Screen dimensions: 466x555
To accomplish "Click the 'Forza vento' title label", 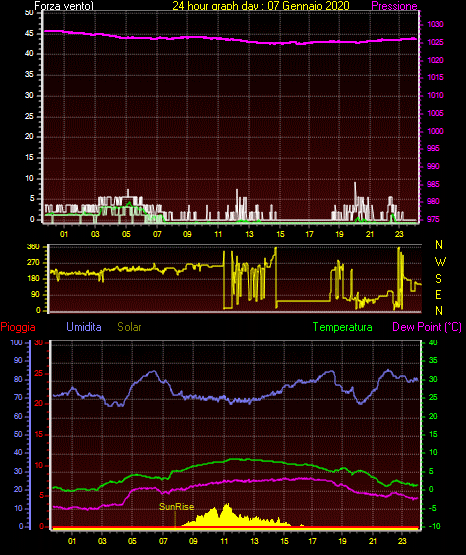I will (x=64, y=6).
